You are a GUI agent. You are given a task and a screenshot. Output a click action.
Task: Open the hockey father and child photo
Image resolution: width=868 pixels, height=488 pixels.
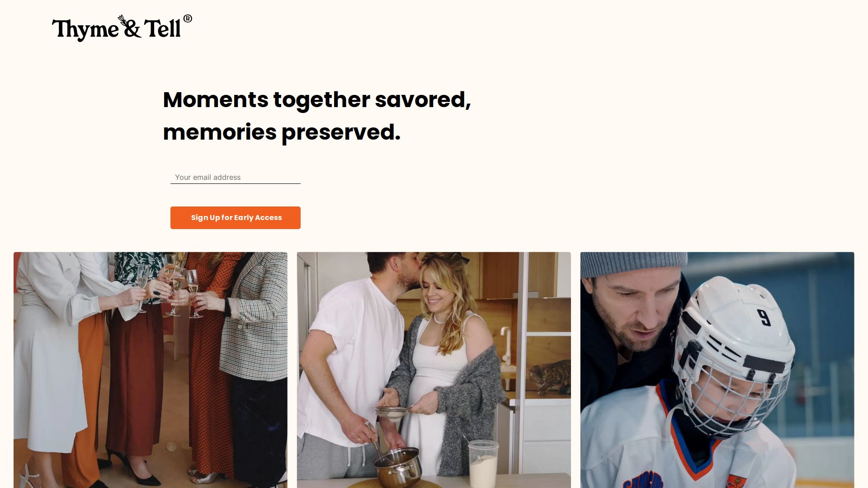pos(717,370)
